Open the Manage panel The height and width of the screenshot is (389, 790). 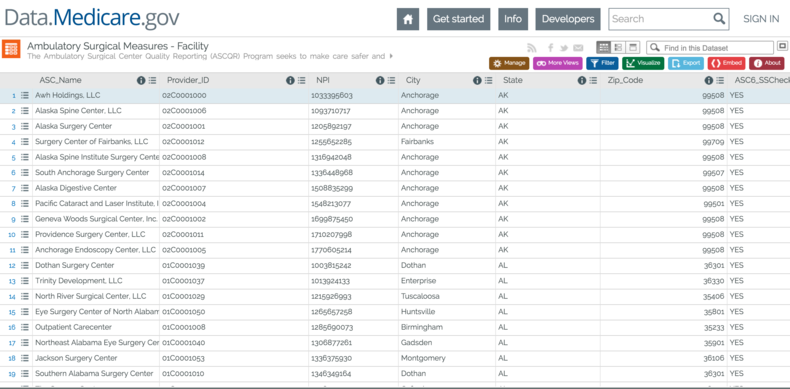[509, 63]
